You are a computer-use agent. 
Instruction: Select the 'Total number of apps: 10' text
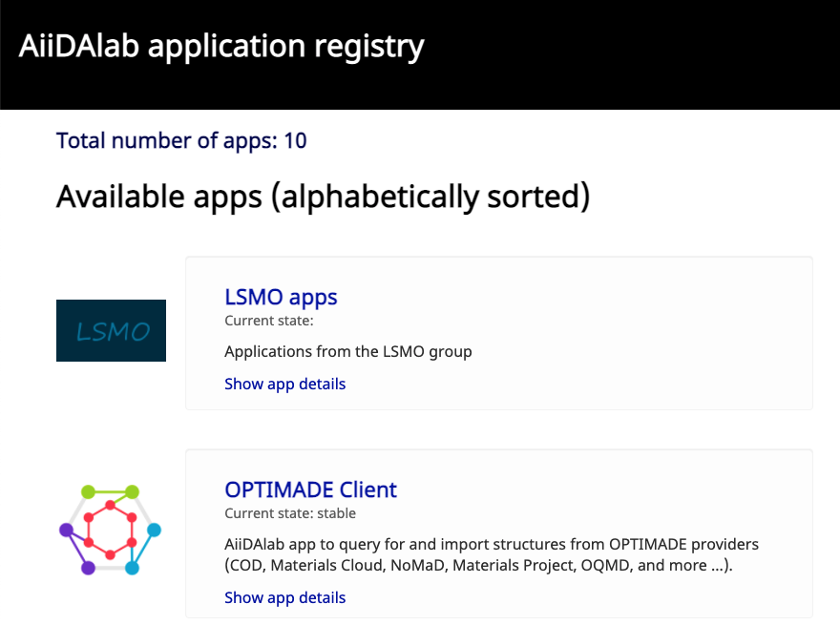[181, 141]
